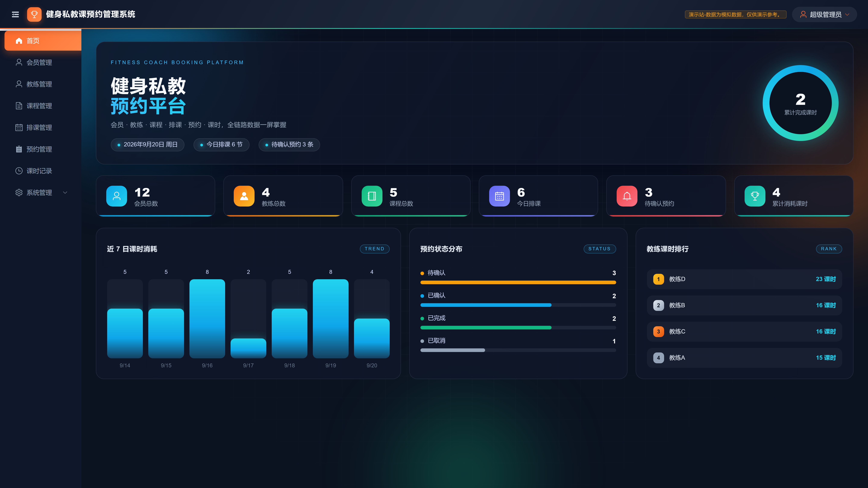Click the 待确认 orange progress bar
868x488 pixels.
pyautogui.click(x=518, y=283)
